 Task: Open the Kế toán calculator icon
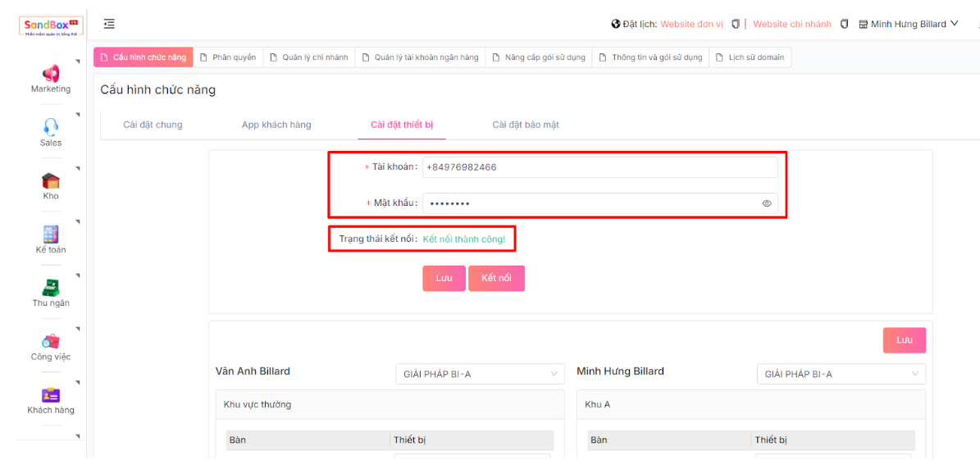pyautogui.click(x=51, y=234)
